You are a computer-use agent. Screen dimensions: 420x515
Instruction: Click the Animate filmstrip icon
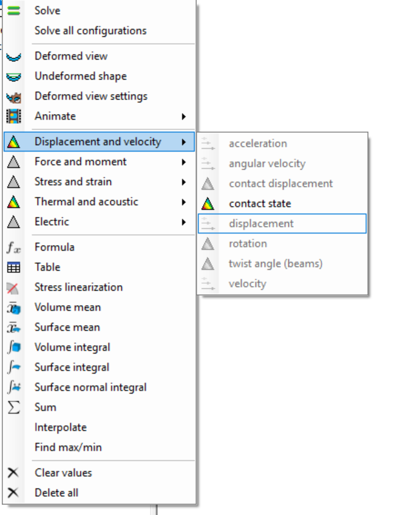pos(13,116)
